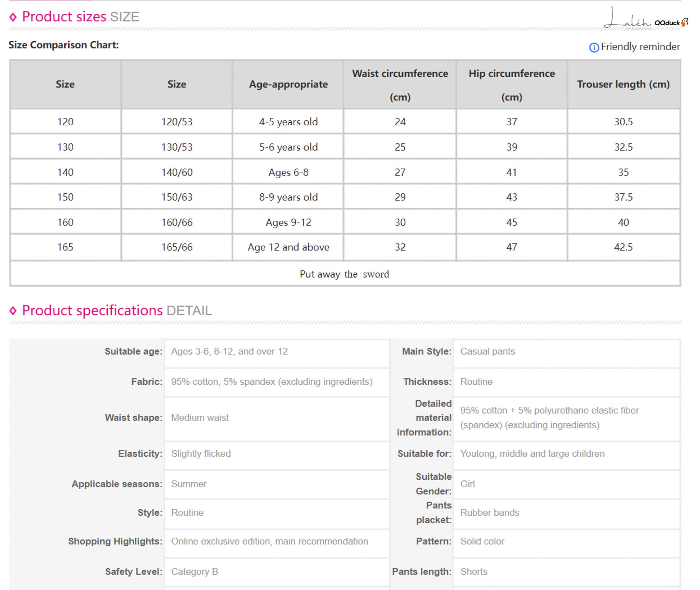Click the Laléh signature logo
This screenshot has width=700, height=590.
(x=627, y=19)
